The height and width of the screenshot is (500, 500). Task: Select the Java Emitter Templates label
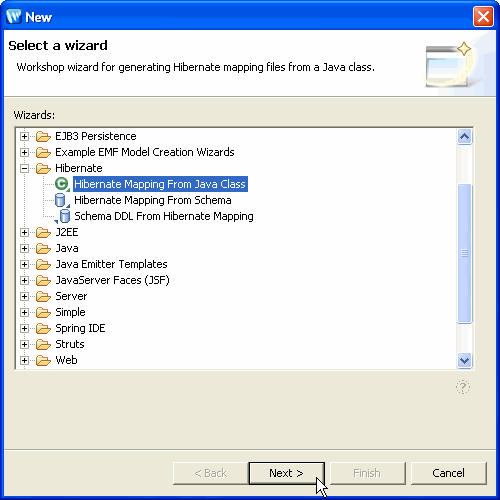pos(111,264)
